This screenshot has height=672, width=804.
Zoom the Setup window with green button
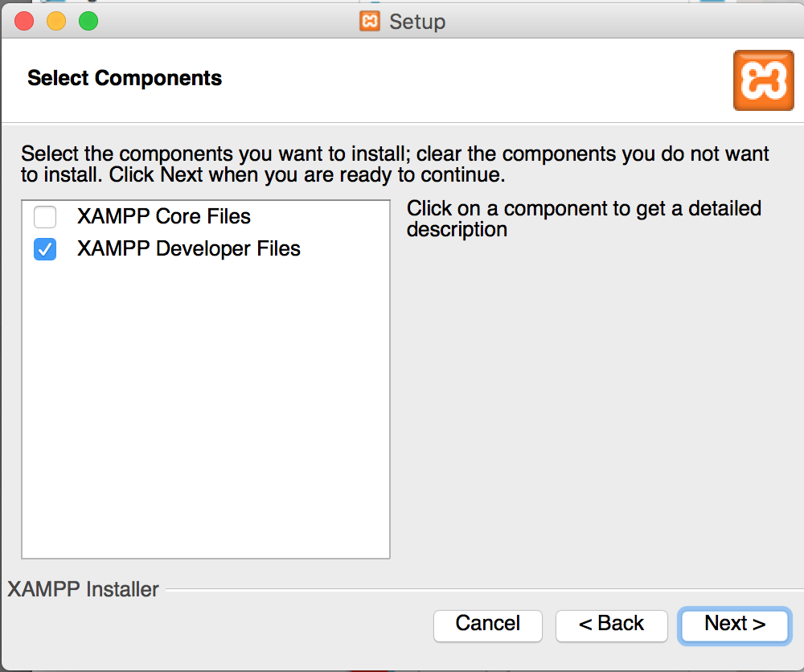point(88,21)
